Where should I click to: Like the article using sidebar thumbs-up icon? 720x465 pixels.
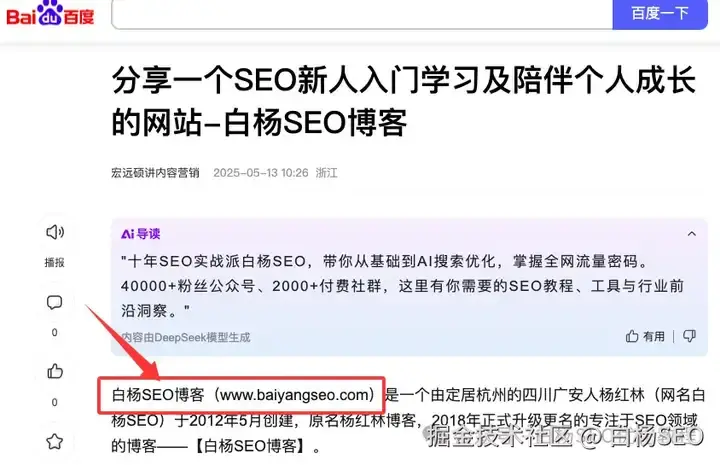point(55,371)
